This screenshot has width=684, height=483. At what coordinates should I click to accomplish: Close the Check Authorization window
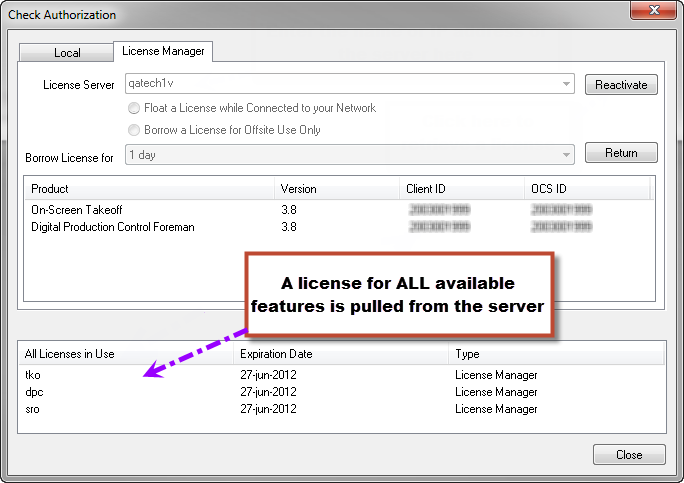653,10
